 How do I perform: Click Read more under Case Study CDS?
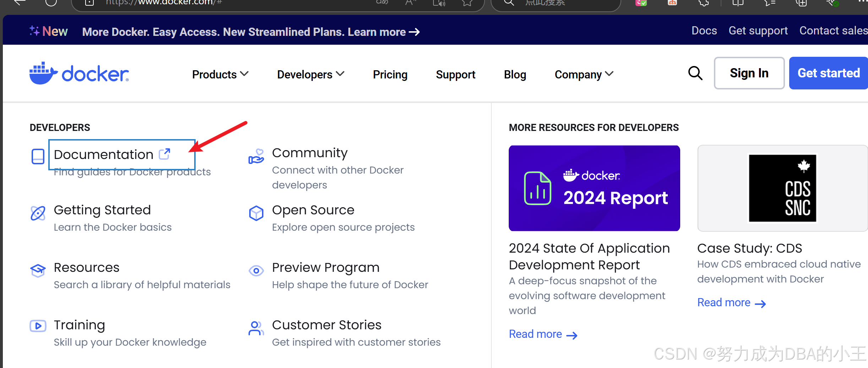coord(724,303)
